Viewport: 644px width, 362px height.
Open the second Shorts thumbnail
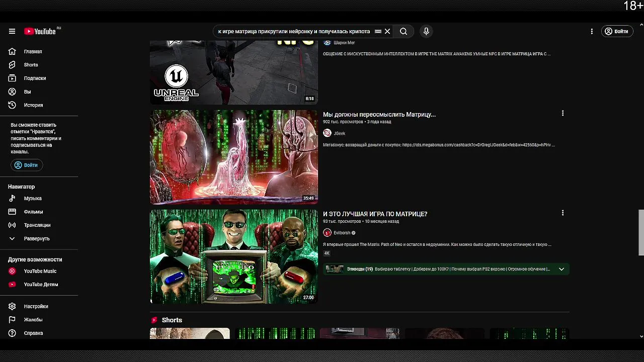275,333
